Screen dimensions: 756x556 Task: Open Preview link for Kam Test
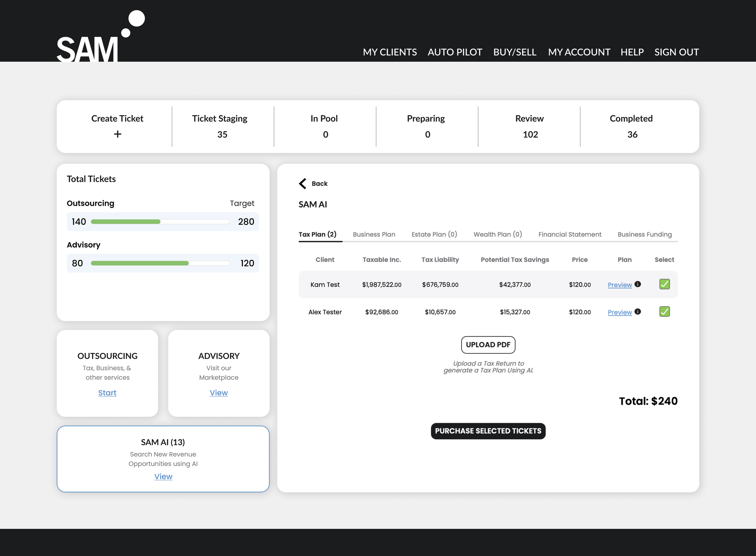click(619, 285)
